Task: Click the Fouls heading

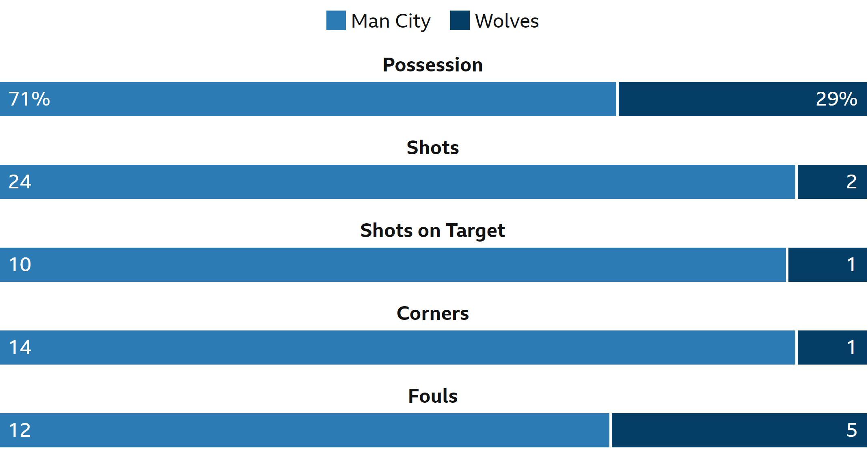Action: [x=433, y=396]
